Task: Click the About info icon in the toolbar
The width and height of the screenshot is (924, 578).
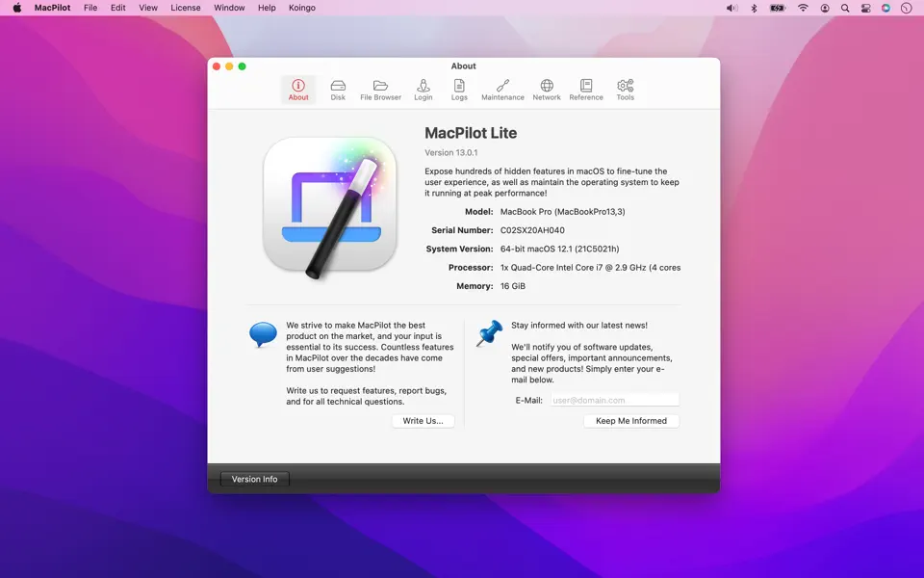Action: pyautogui.click(x=298, y=89)
